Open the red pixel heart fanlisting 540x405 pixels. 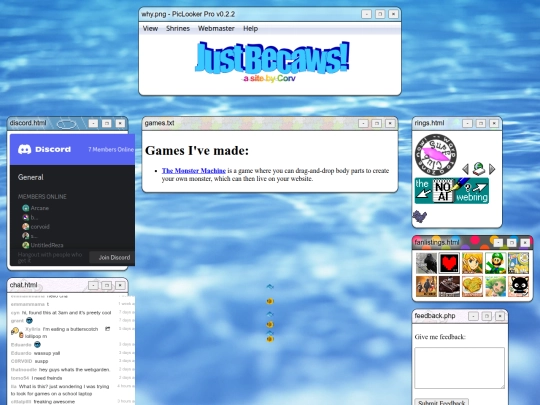click(449, 263)
